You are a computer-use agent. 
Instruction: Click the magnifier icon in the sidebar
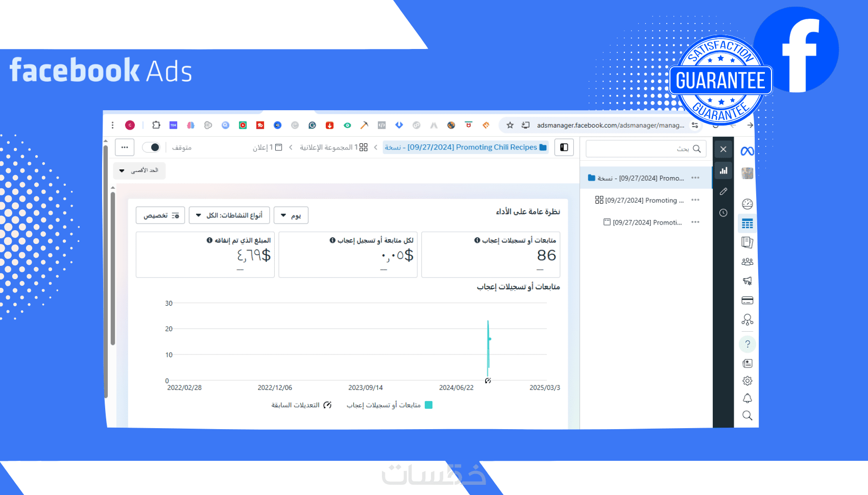click(x=747, y=415)
